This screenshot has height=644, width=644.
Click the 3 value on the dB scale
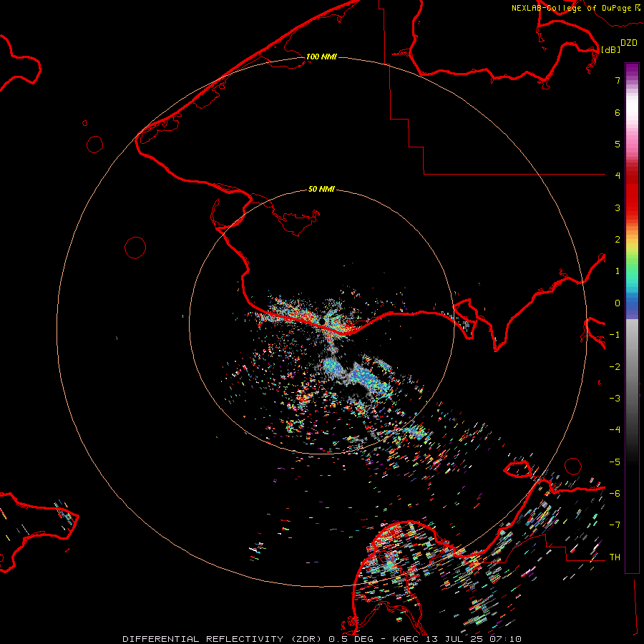point(618,208)
